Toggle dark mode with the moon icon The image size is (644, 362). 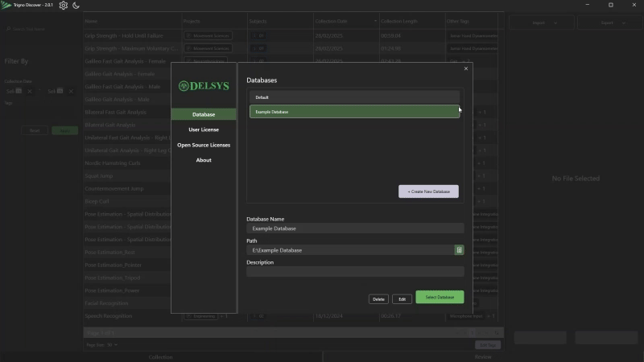pyautogui.click(x=76, y=6)
